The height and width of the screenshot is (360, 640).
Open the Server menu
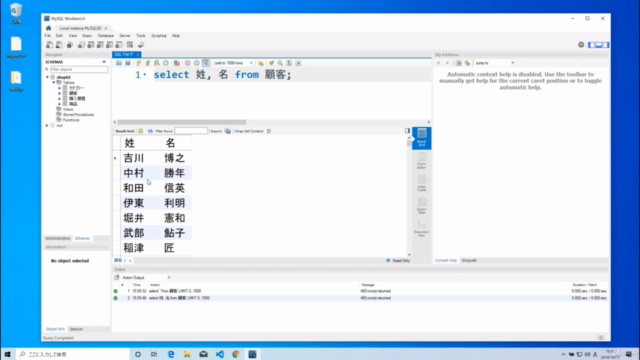point(124,36)
